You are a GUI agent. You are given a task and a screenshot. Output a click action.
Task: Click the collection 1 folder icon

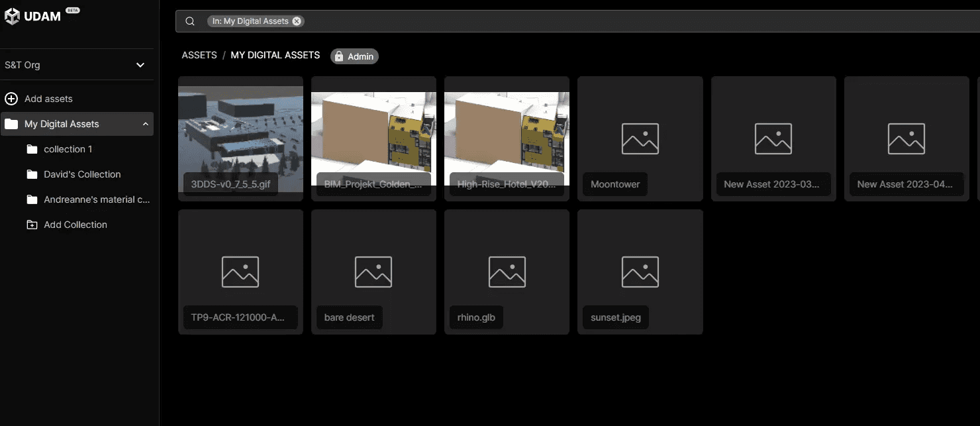coord(32,149)
